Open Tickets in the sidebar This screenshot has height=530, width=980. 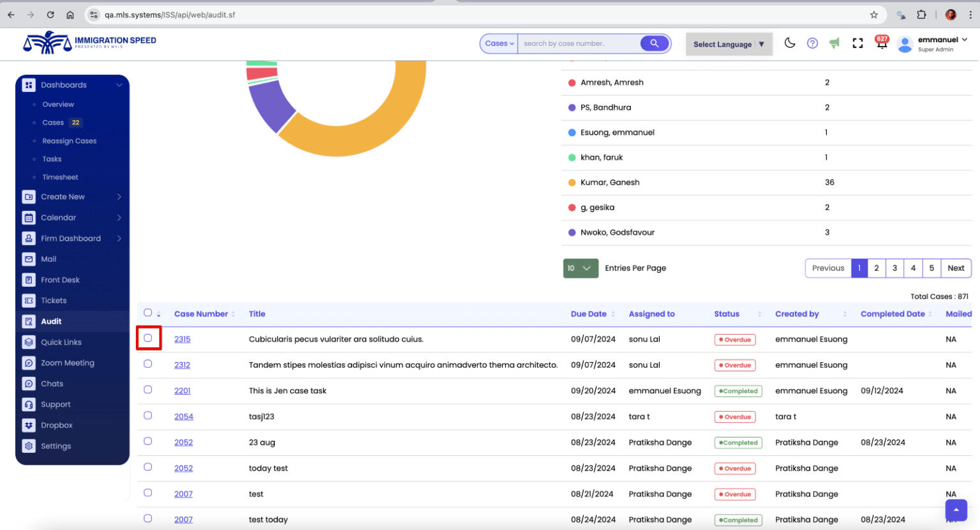tap(54, 301)
